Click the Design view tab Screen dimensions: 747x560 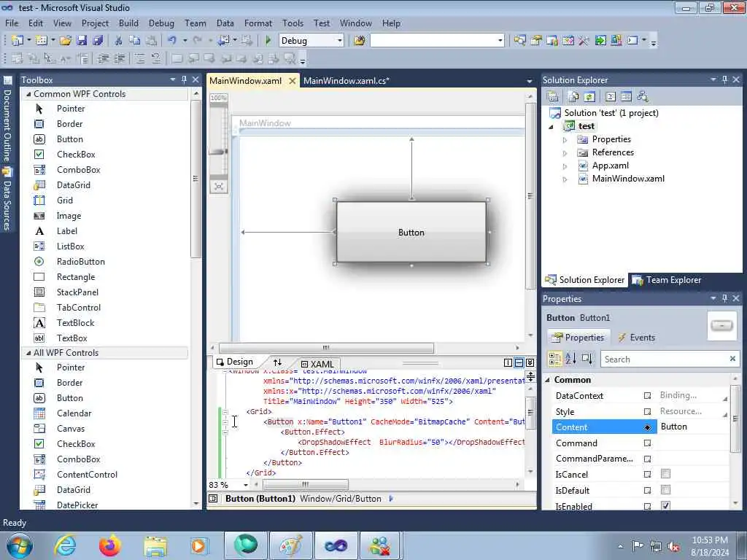point(235,362)
